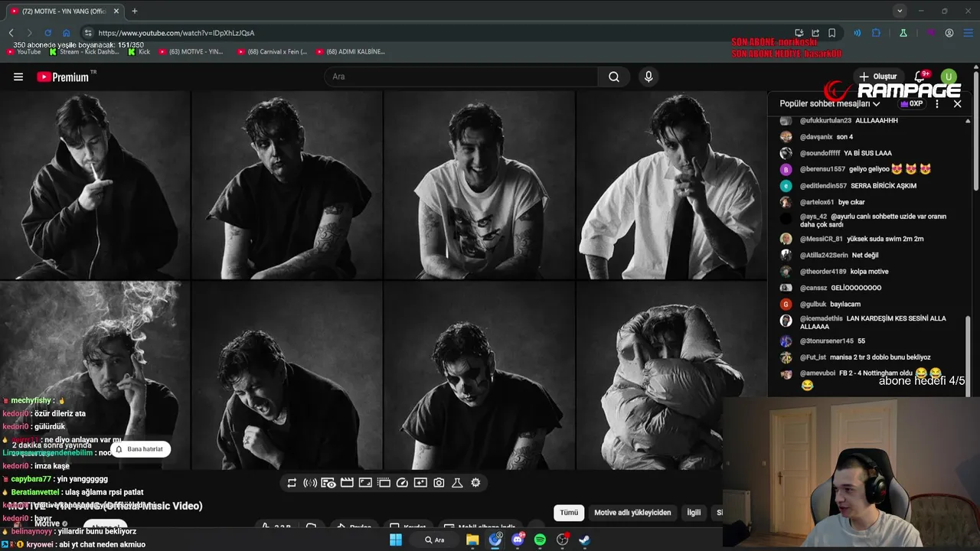Open the (68) ADIMI KALBİNE bookmark

point(351,52)
